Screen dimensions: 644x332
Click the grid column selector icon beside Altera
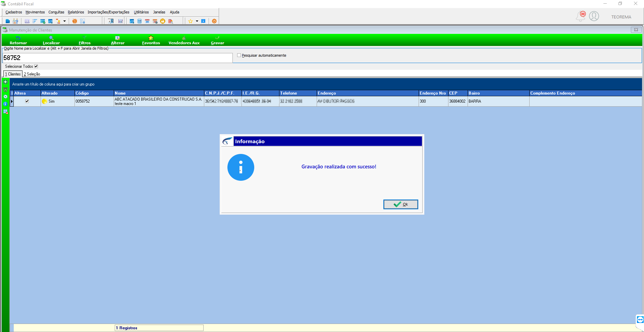tap(12, 93)
